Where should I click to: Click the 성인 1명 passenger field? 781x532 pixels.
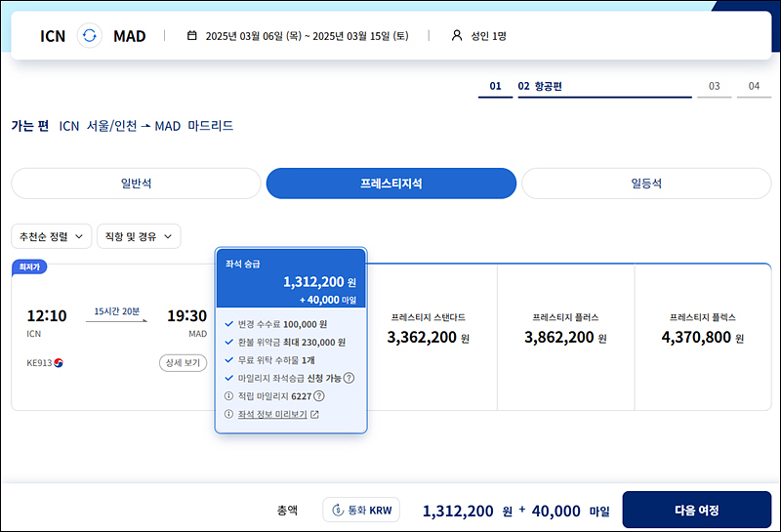489,36
